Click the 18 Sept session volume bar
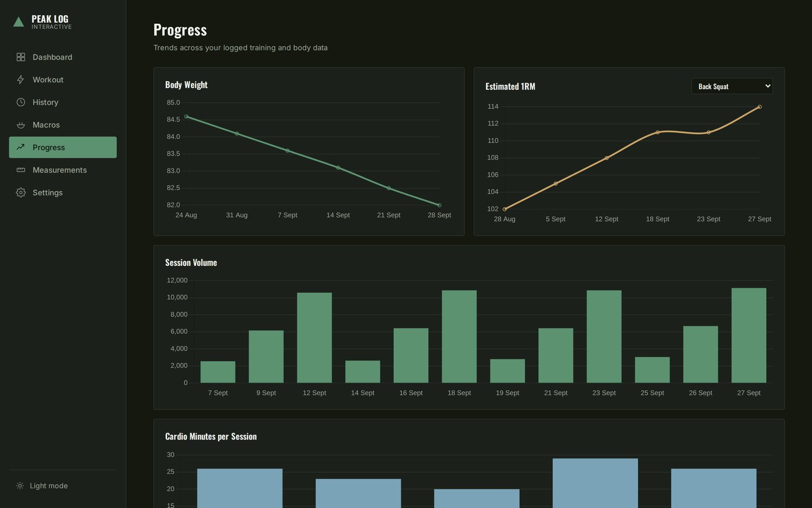This screenshot has height=508, width=812. [x=459, y=337]
